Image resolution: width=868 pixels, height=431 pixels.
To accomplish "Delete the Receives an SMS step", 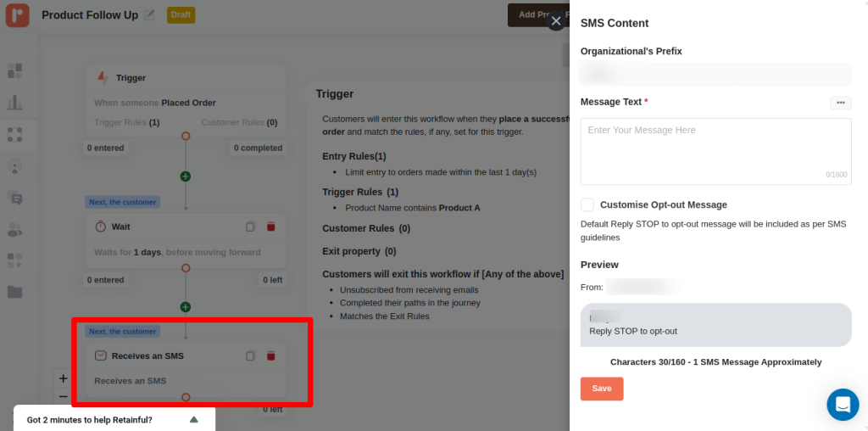I will click(x=271, y=356).
